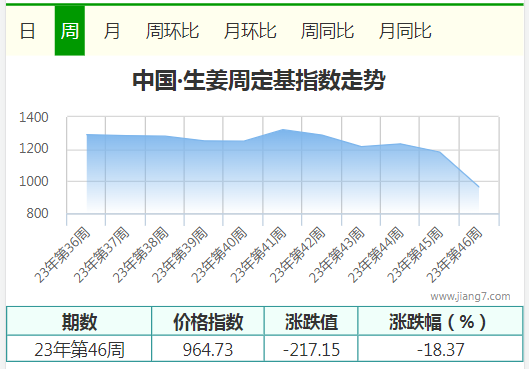Click the x-axis label 23年第38周
The height and width of the screenshot is (369, 529).
[x=141, y=255]
